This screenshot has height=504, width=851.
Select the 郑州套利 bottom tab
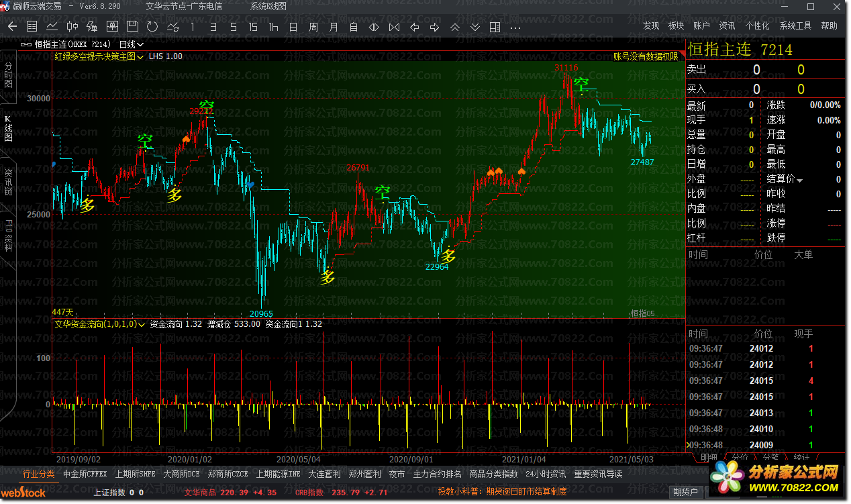[x=364, y=474]
